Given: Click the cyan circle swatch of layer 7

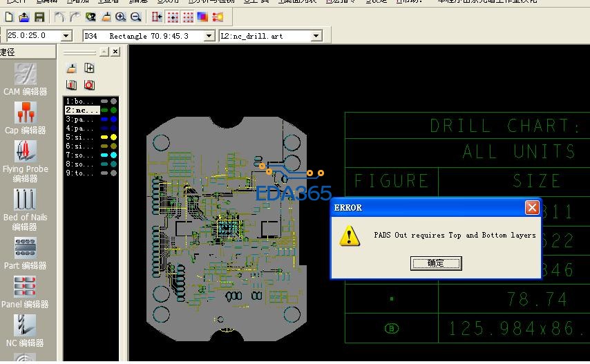Looking at the screenshot, I should (x=113, y=155).
